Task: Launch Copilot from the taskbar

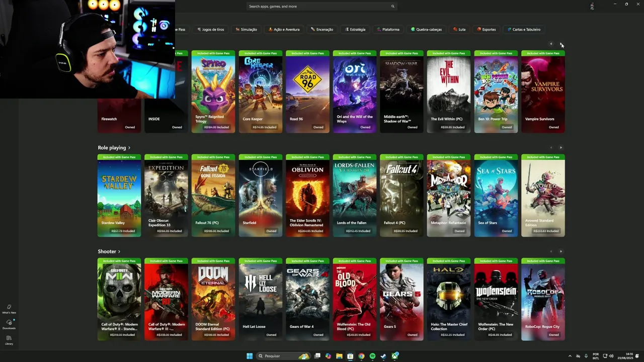Action: (328, 356)
